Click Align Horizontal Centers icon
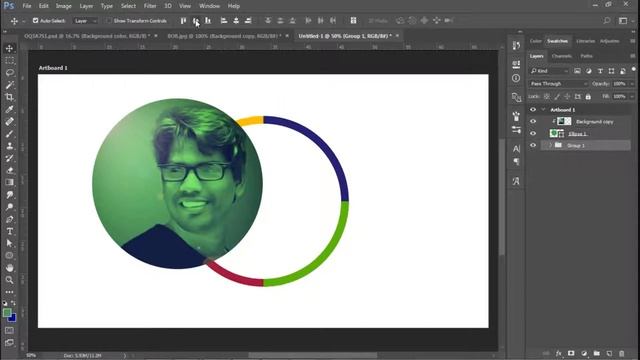This screenshot has height=360, width=640. tap(236, 20)
